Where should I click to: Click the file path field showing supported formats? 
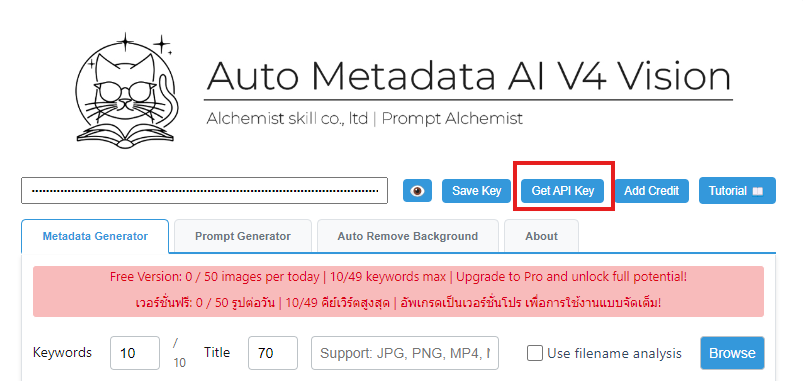405,353
